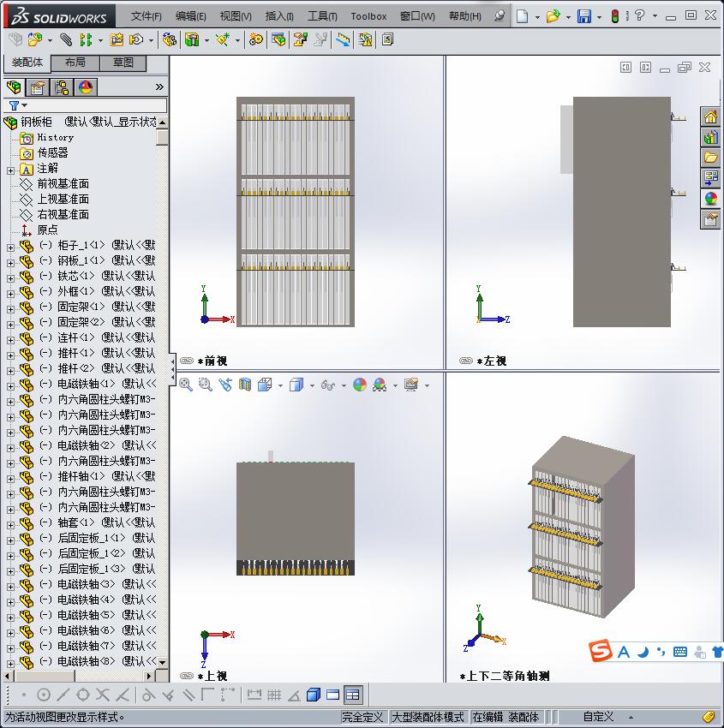
Task: Switch to the 草图 tab
Action: coord(123,63)
